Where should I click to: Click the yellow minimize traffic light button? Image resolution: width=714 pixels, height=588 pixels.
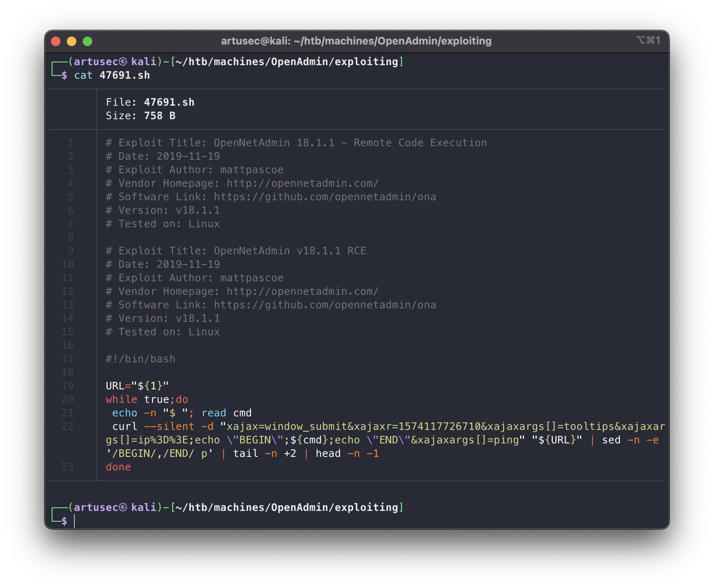click(x=72, y=41)
